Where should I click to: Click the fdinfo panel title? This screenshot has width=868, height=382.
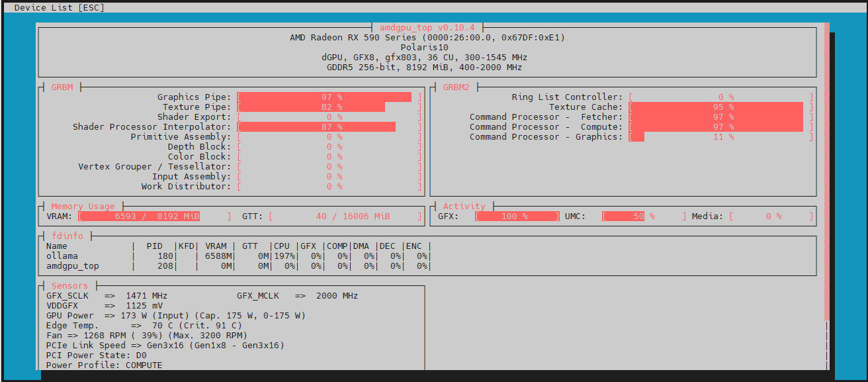coord(67,236)
